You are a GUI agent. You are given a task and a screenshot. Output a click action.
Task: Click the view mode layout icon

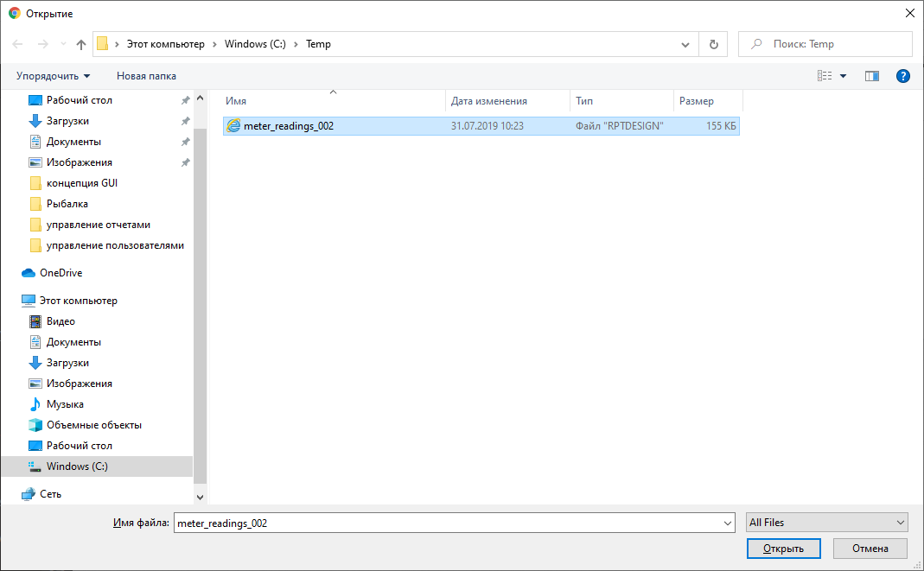coord(825,76)
